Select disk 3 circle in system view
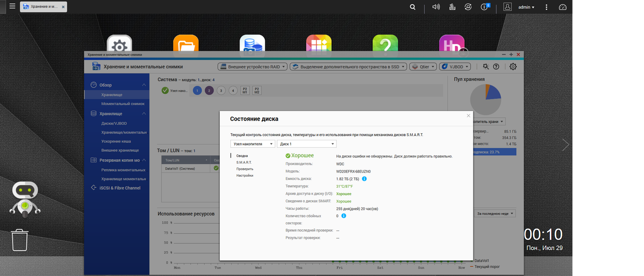This screenshot has width=644, height=276. [x=221, y=91]
